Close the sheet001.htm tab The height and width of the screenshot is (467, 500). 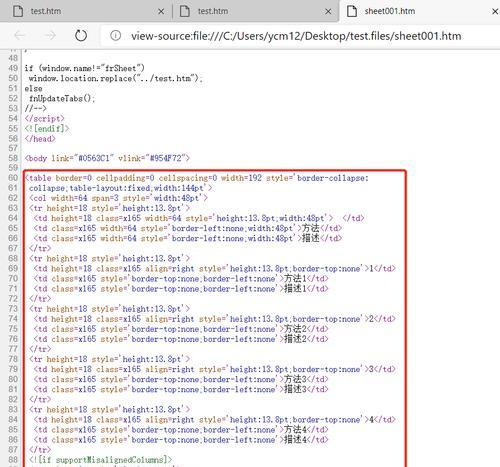495,12
